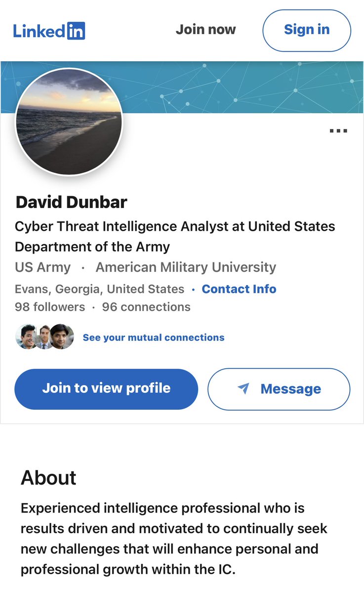
Task: Click the middle mutual connection avatar
Action: click(x=44, y=337)
